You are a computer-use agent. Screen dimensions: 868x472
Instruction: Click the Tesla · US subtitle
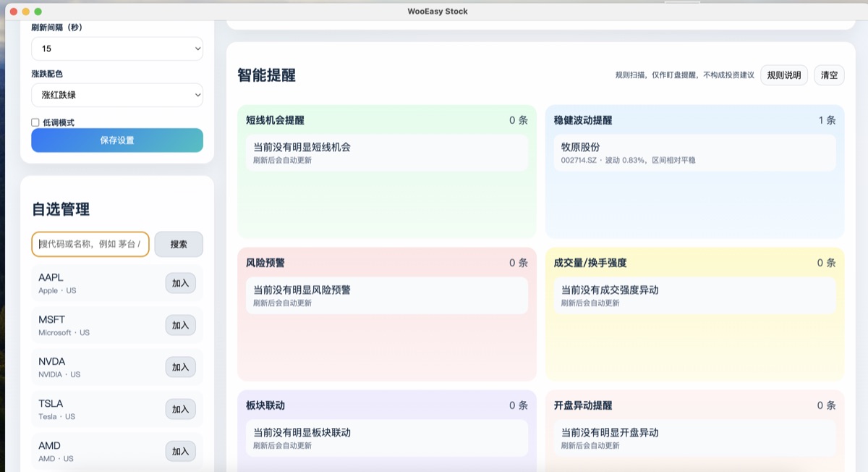click(x=56, y=417)
